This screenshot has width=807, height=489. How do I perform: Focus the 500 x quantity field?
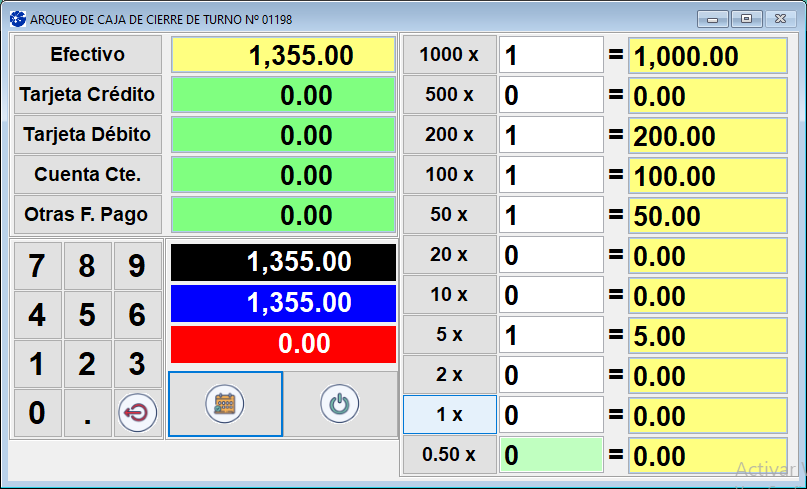(x=551, y=95)
